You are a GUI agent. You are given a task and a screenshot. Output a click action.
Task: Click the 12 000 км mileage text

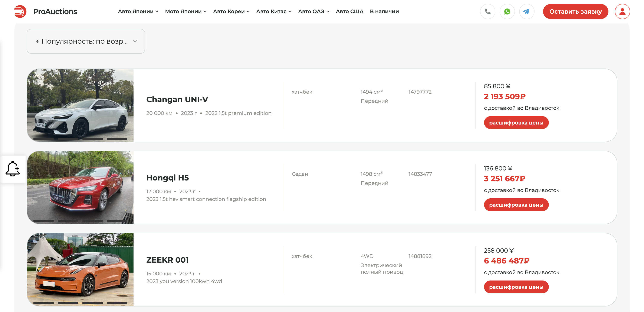pyautogui.click(x=158, y=192)
